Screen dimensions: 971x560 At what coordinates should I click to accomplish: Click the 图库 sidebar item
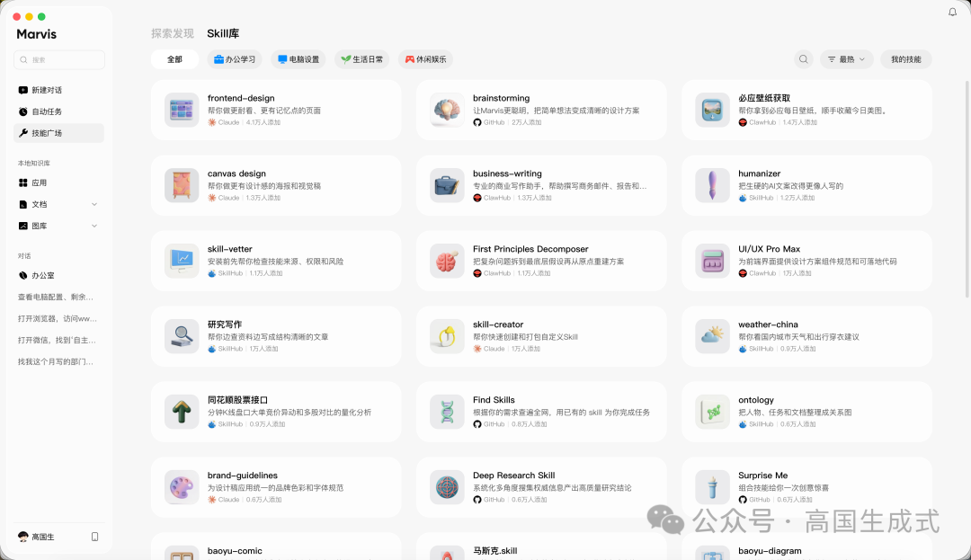[x=58, y=226]
